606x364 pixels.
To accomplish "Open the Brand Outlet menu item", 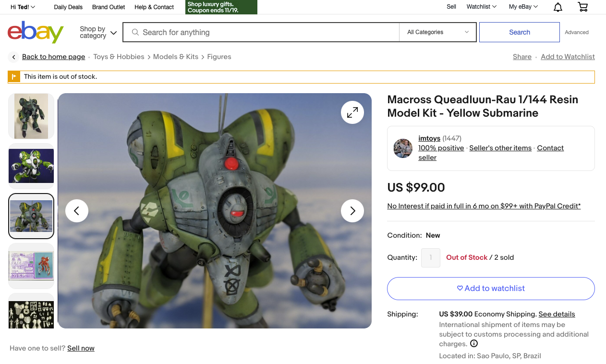I will coord(109,7).
